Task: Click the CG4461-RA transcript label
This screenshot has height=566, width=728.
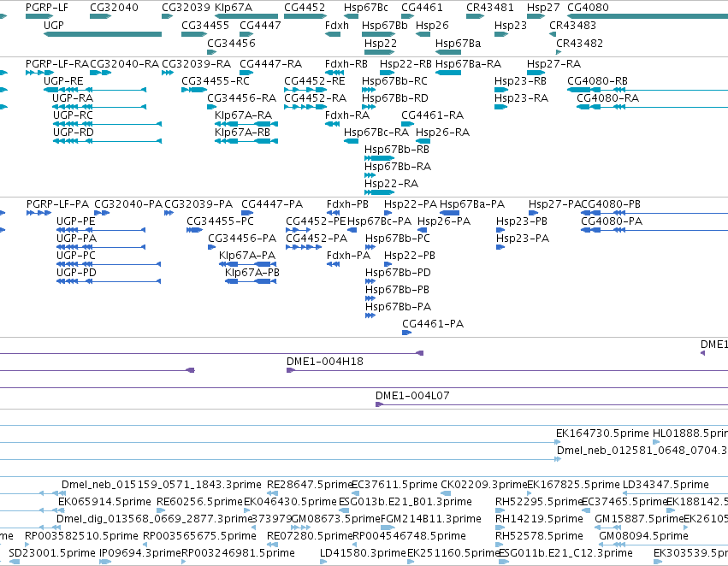Action: pyautogui.click(x=433, y=115)
